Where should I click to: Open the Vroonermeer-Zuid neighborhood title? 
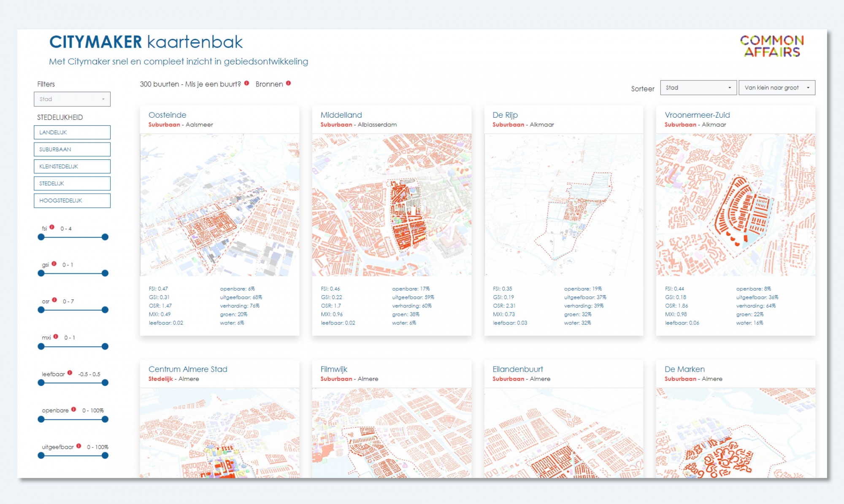[697, 115]
